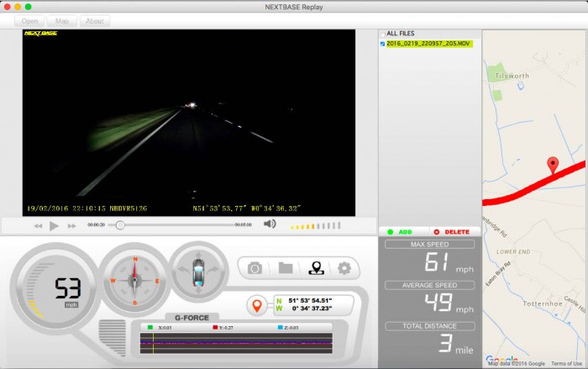
Task: Tick the ALL FILES checkbox
Action: click(x=382, y=34)
